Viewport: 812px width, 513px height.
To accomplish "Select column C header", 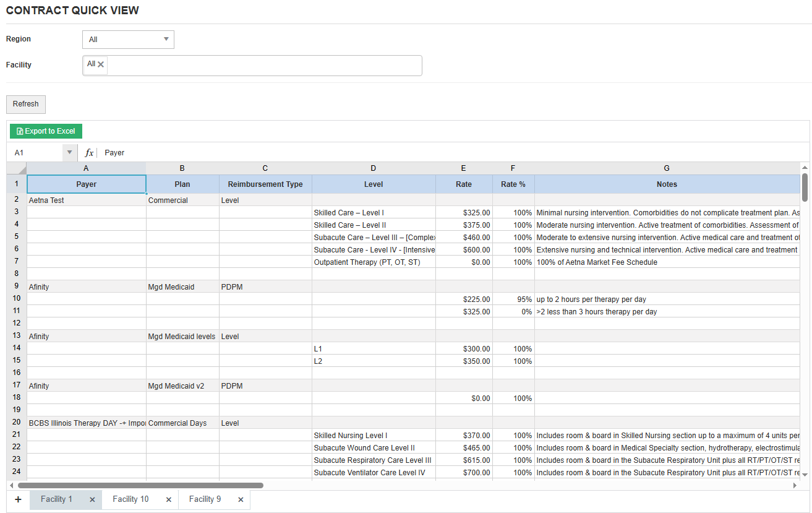I will point(265,168).
